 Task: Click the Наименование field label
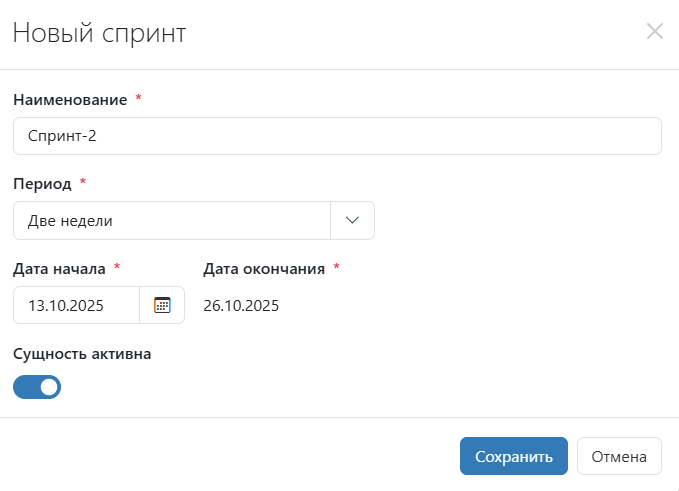(70, 100)
